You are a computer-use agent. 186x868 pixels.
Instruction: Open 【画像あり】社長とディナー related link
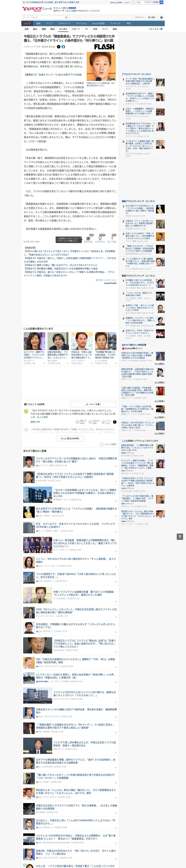53,75
